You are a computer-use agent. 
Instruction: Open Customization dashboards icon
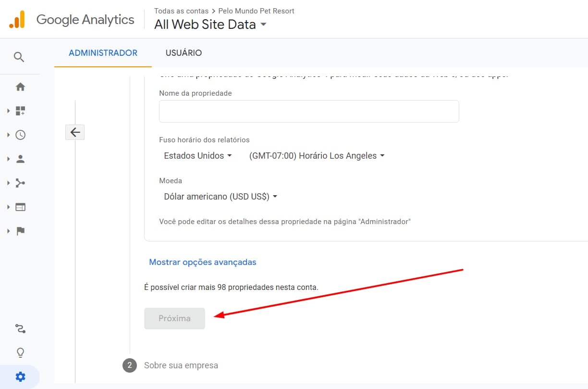click(x=20, y=111)
